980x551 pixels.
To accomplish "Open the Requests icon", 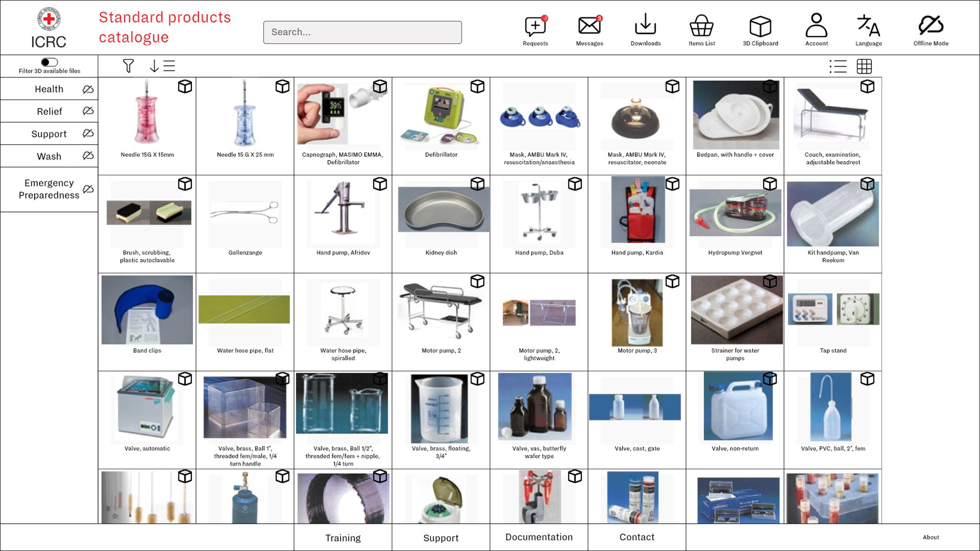I will pos(535,27).
